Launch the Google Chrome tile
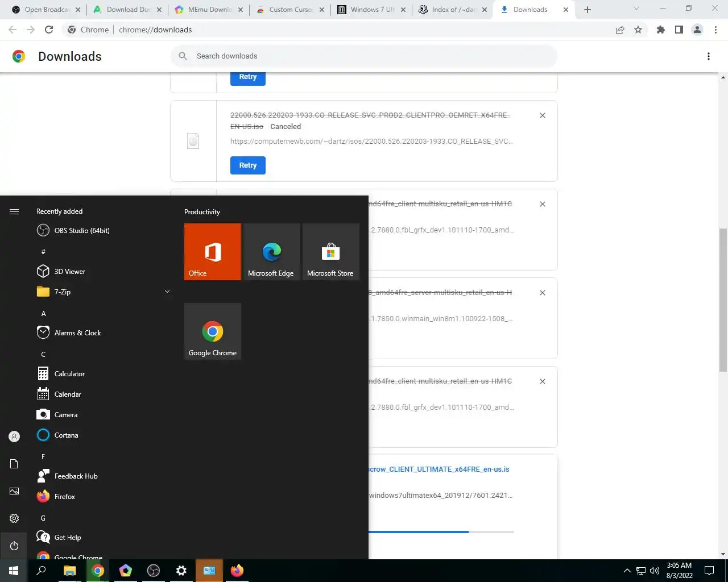Viewport: 728px width, 582px height. [213, 331]
